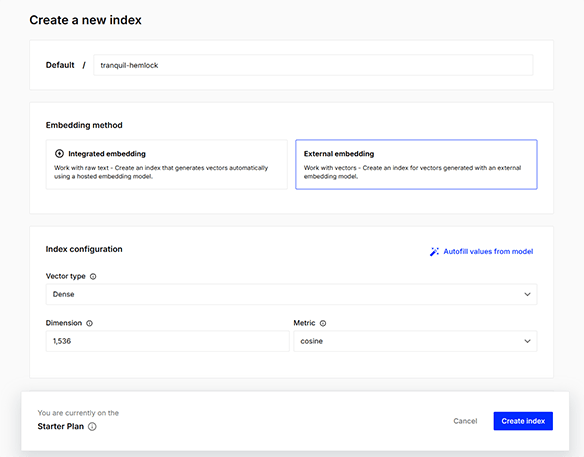Click the Create index button
Viewport: 584px width, 457px height.
coord(523,421)
